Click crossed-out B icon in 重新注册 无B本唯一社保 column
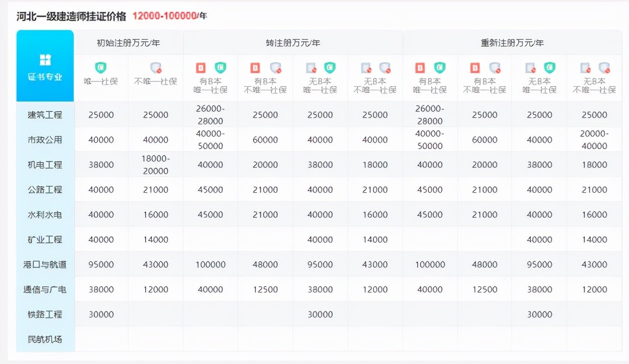The image size is (629, 364). point(530,68)
